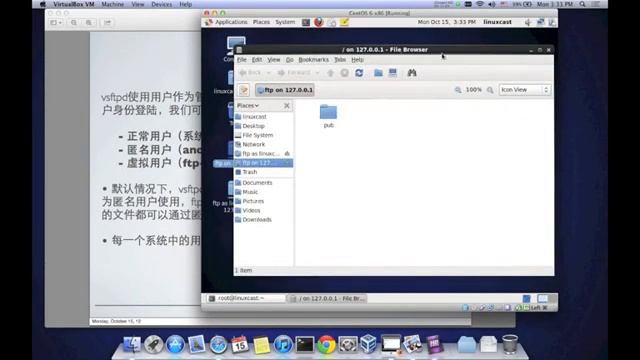
Task: Click the linuxcast user name in panel
Action: [x=497, y=22]
